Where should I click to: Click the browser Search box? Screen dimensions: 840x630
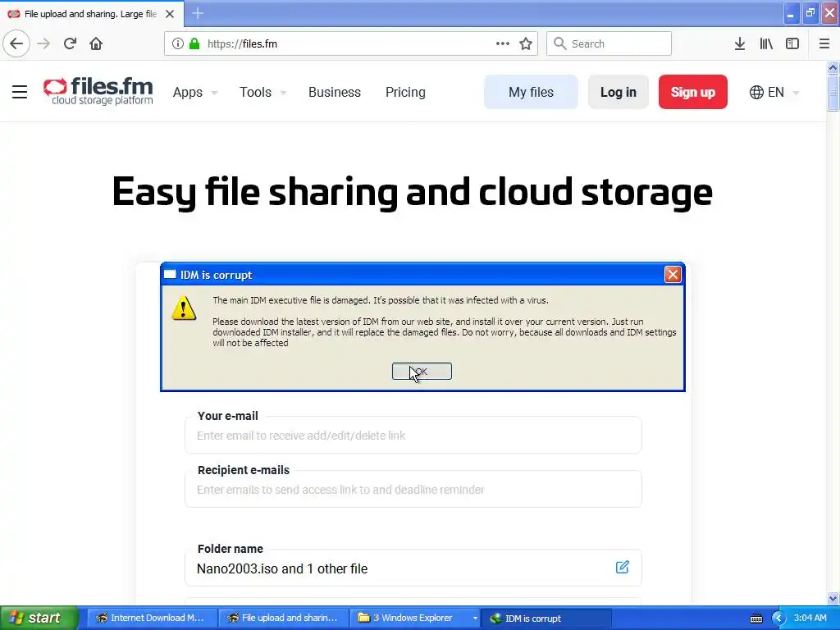pyautogui.click(x=609, y=43)
